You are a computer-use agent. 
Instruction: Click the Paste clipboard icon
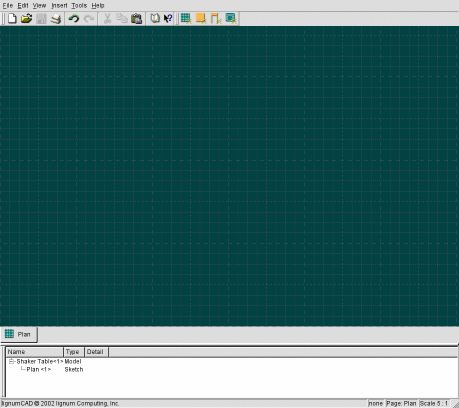tap(136, 19)
